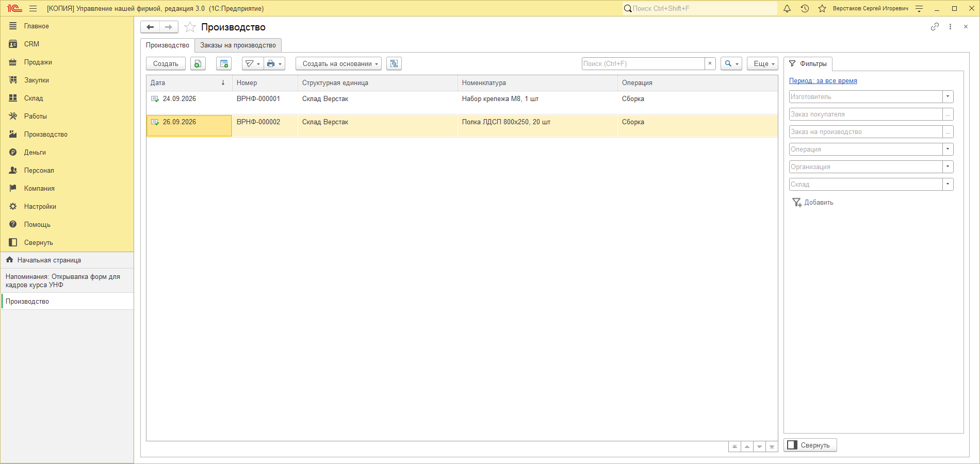Open the CRM section in the sidebar
Screen dimensions: 980x464
point(31,44)
